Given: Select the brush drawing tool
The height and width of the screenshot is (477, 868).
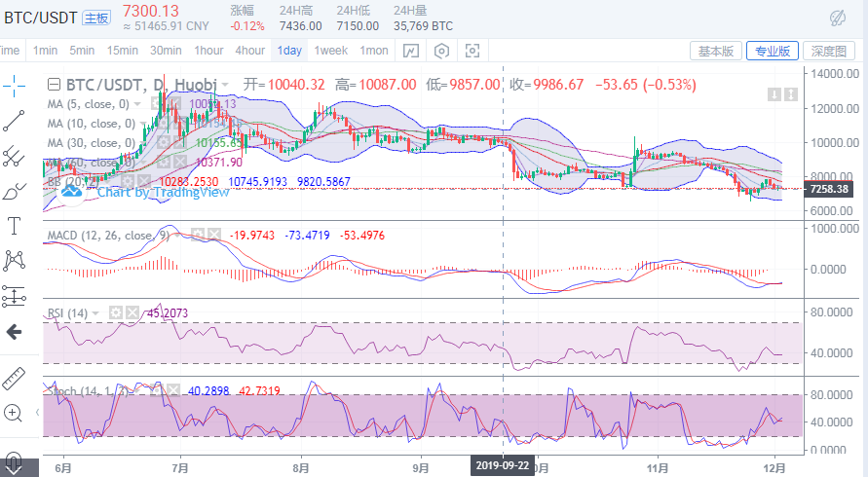Looking at the screenshot, I should tap(14, 192).
